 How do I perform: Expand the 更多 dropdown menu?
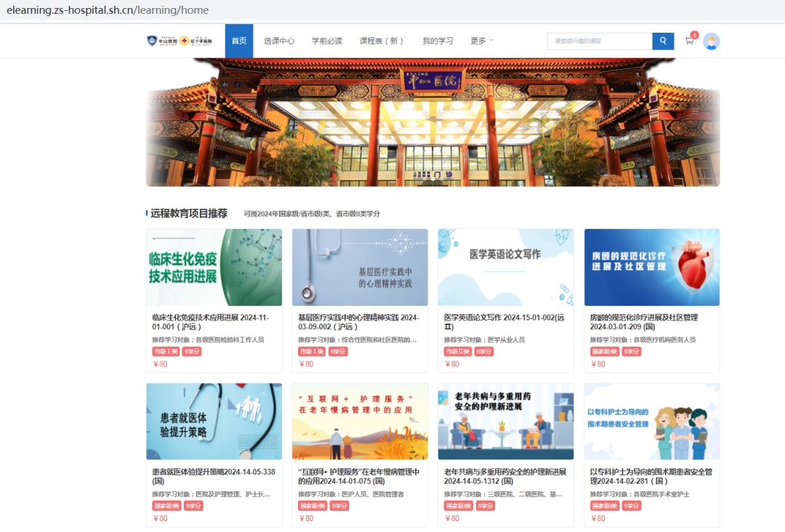482,41
